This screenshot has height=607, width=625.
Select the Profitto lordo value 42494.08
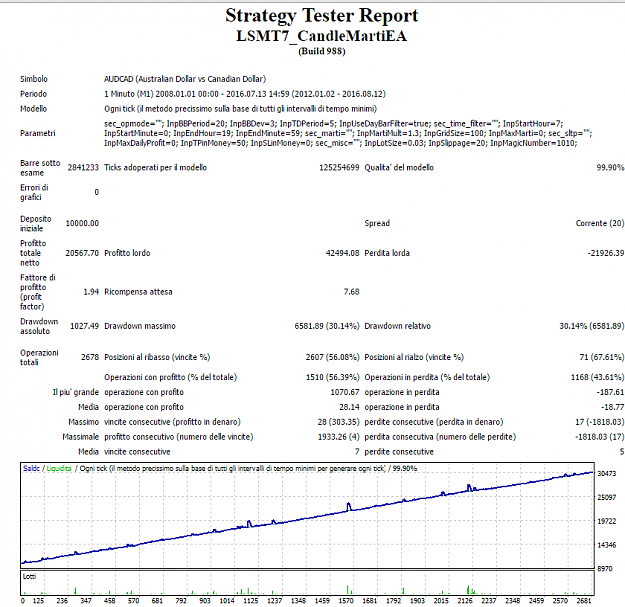342,253
